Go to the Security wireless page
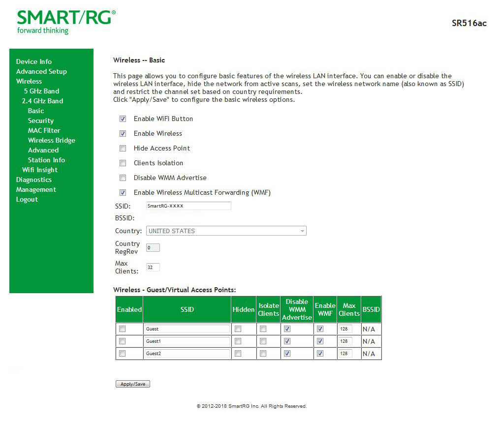Image resolution: width=504 pixels, height=423 pixels. [x=41, y=121]
